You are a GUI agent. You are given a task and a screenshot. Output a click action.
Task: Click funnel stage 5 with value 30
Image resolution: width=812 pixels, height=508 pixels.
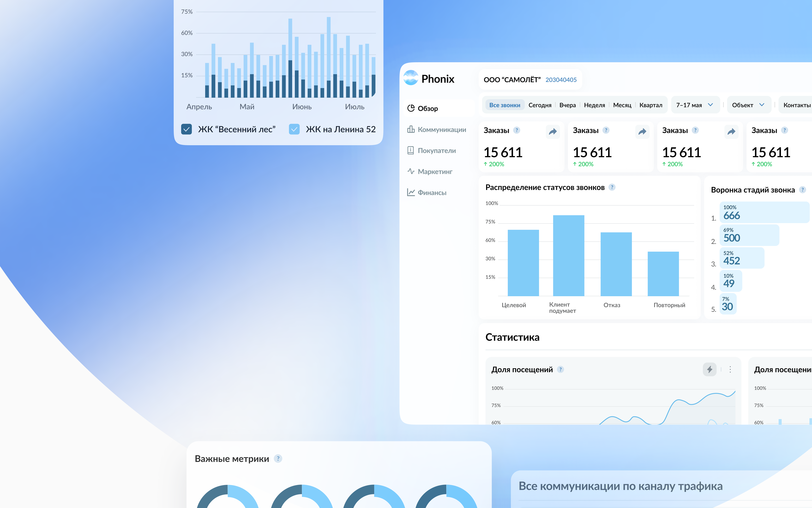(x=728, y=304)
